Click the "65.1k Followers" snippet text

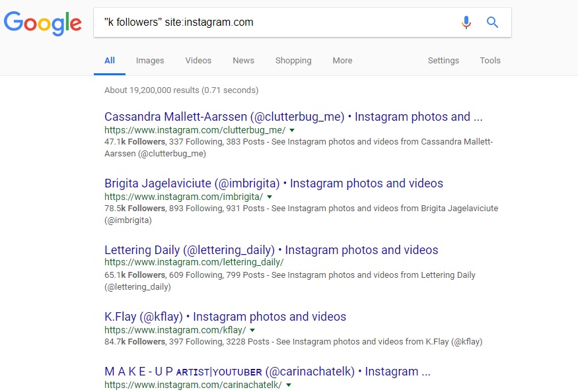(x=135, y=275)
